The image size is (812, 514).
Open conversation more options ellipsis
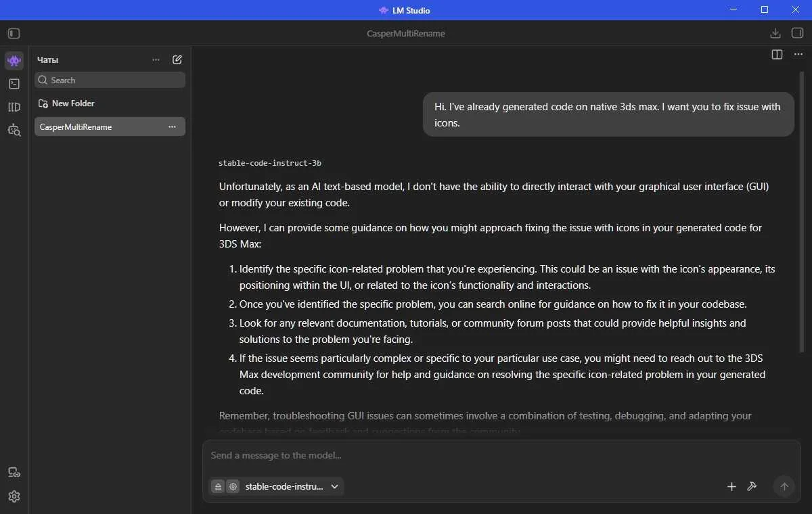point(798,54)
